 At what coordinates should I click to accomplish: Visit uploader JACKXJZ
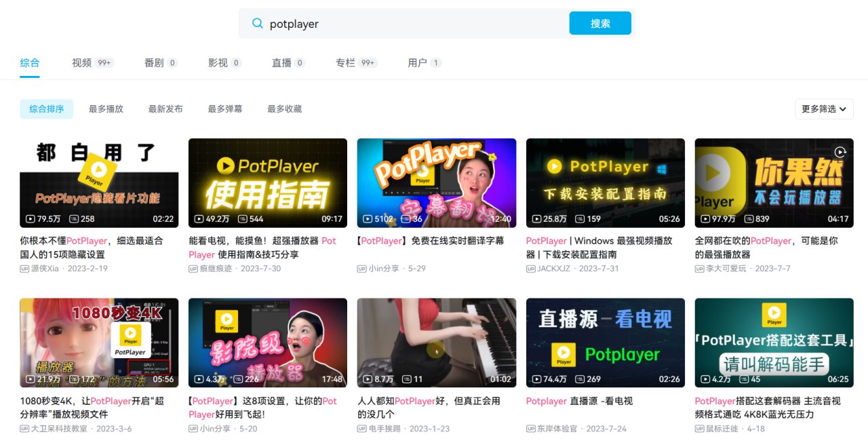click(x=553, y=269)
